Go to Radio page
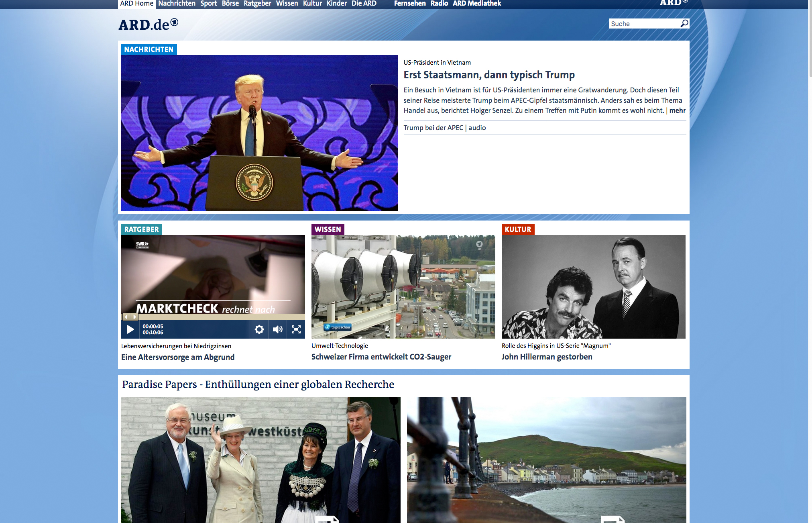The width and height of the screenshot is (812, 523). pyautogui.click(x=439, y=4)
